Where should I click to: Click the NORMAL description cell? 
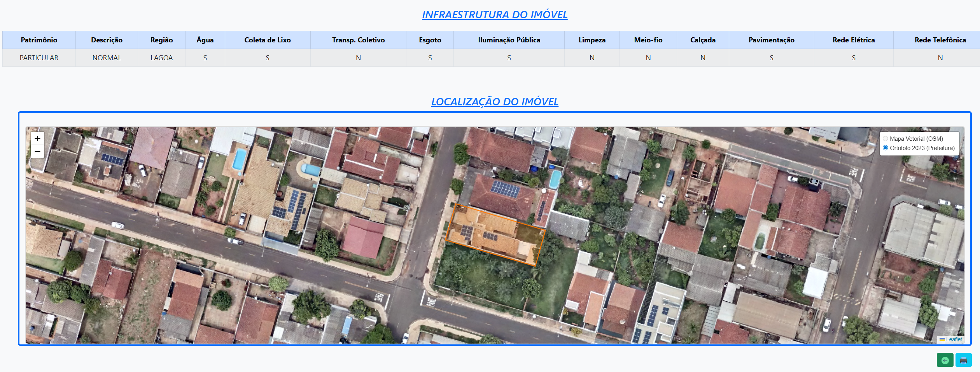[107, 58]
